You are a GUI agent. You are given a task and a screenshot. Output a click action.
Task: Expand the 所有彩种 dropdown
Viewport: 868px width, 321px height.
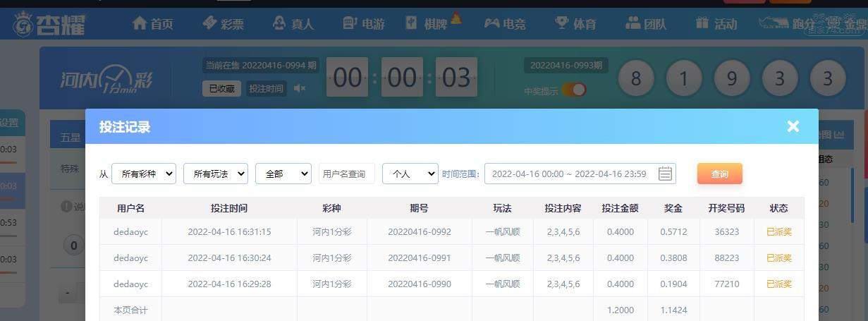click(x=144, y=174)
